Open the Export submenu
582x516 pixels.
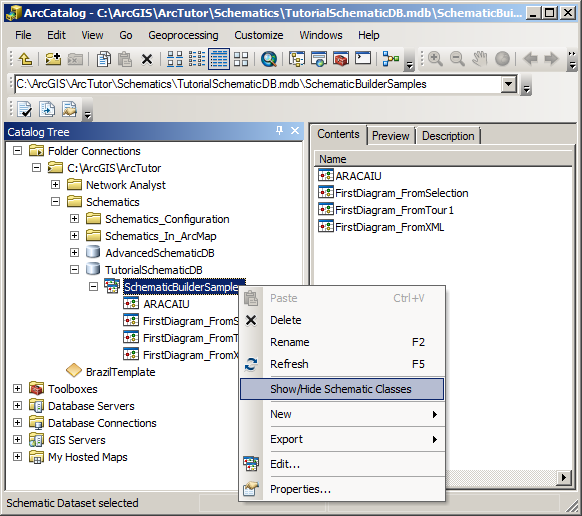342,439
